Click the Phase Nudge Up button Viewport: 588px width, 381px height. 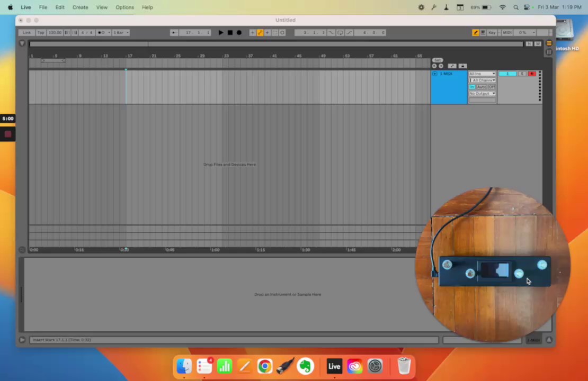point(75,33)
